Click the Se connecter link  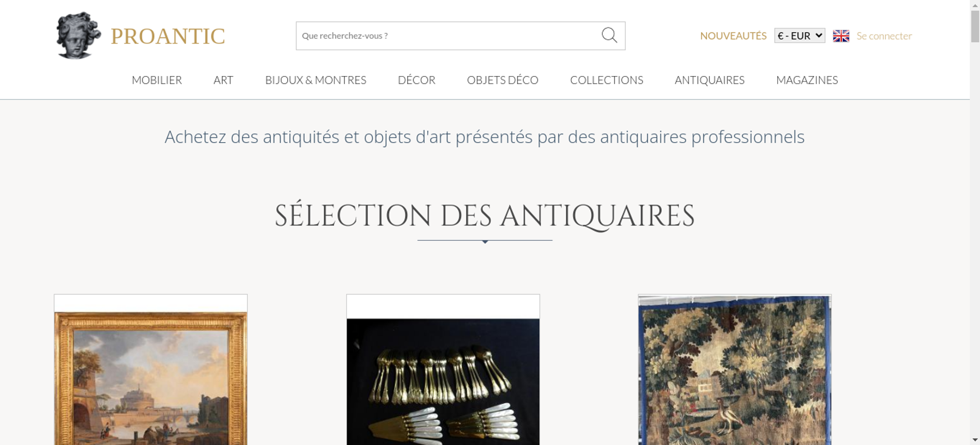point(884,36)
